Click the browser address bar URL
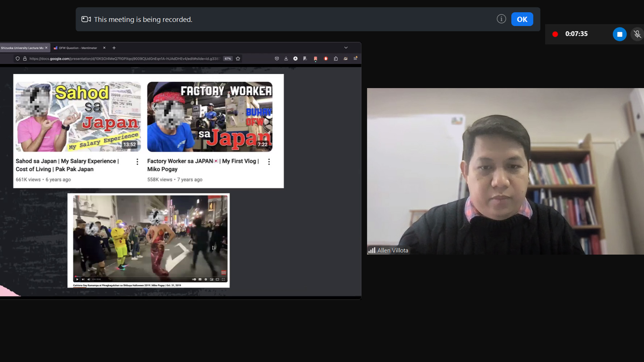 [x=123, y=59]
